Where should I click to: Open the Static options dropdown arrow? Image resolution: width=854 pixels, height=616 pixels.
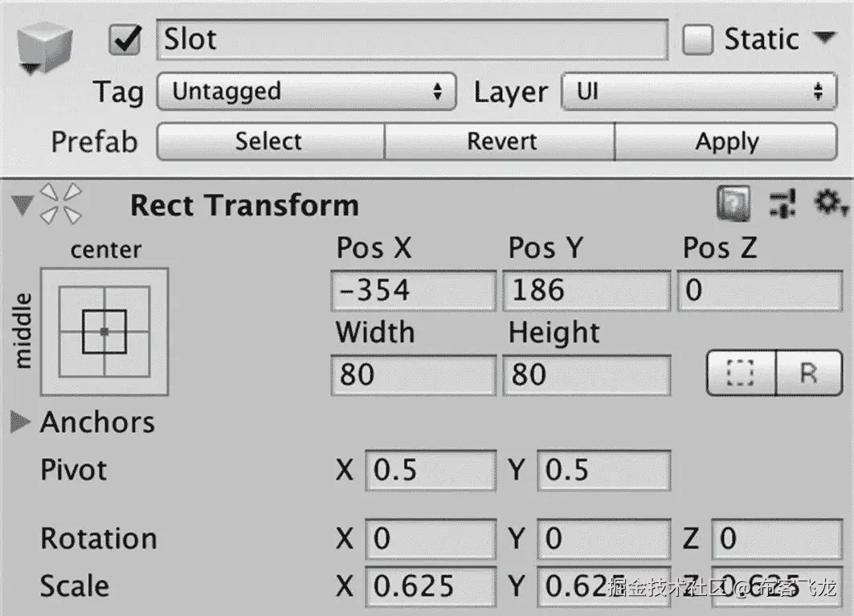pyautogui.click(x=826, y=38)
